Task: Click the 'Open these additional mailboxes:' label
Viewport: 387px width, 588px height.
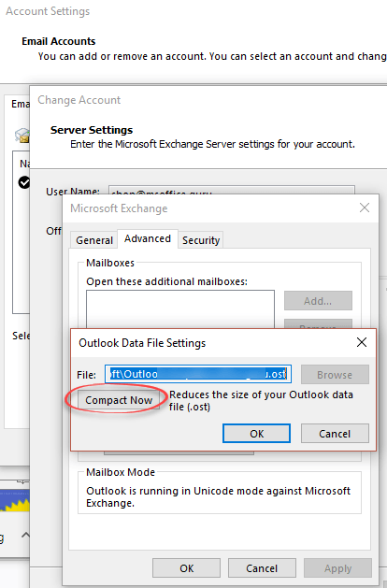Action: (166, 281)
